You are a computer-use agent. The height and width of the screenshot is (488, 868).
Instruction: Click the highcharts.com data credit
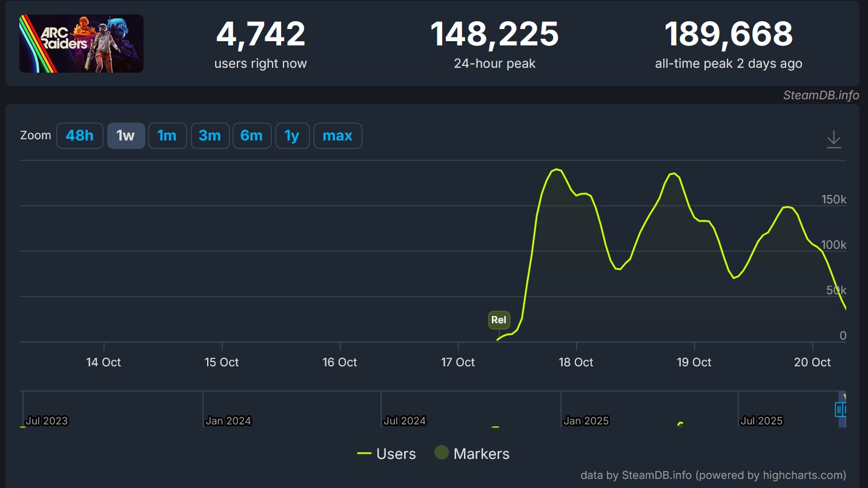click(x=713, y=475)
